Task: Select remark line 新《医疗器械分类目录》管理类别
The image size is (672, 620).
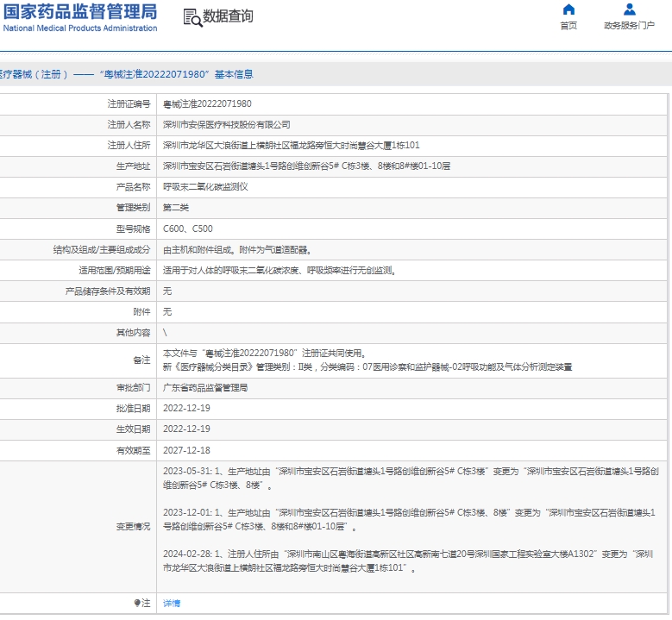Action: 367,367
